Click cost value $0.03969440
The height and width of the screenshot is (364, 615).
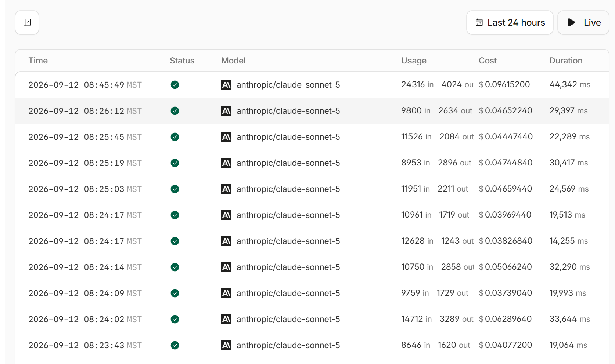tap(505, 215)
